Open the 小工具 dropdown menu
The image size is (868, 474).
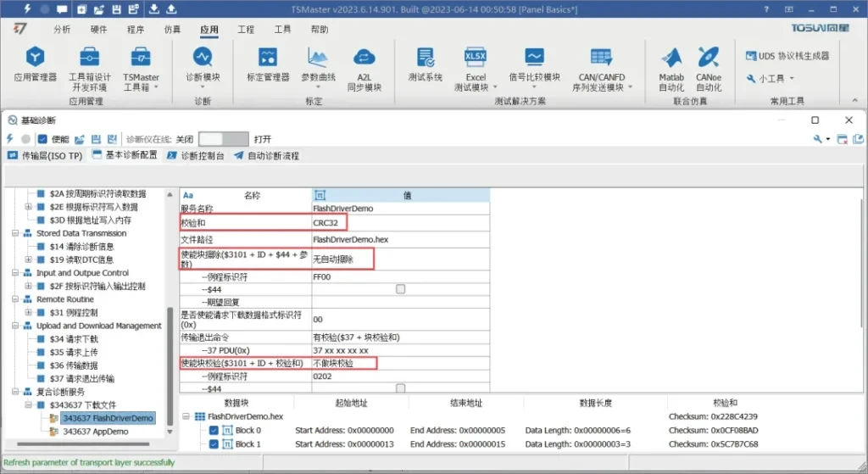pos(771,79)
